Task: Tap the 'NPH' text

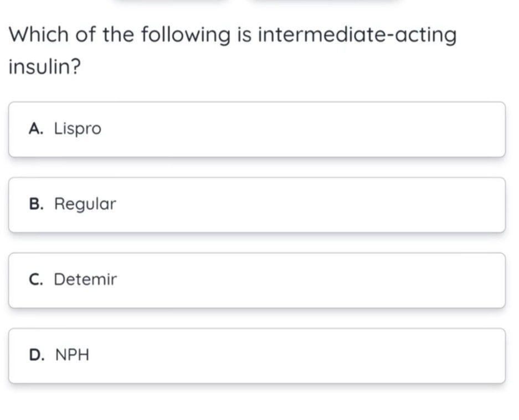Action: 72,355
